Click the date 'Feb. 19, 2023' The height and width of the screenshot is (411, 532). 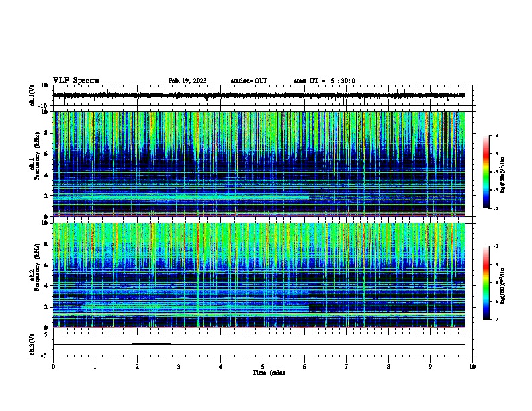(187, 81)
